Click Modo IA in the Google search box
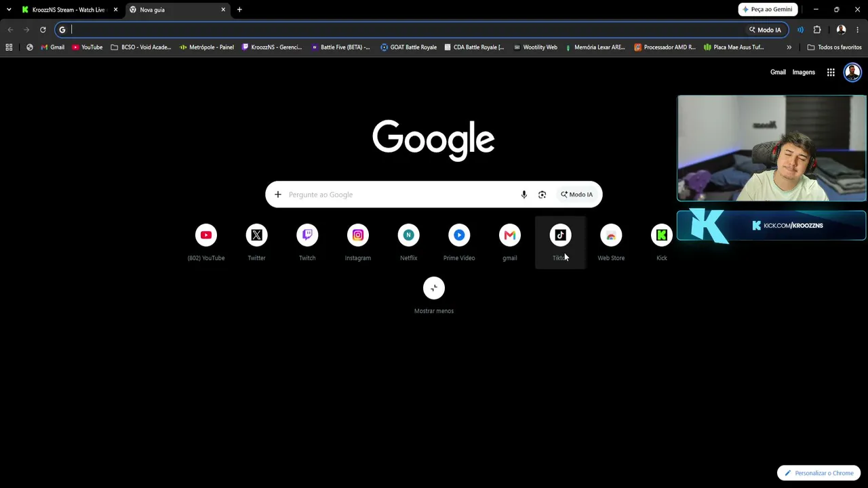The image size is (868, 488). click(x=577, y=195)
